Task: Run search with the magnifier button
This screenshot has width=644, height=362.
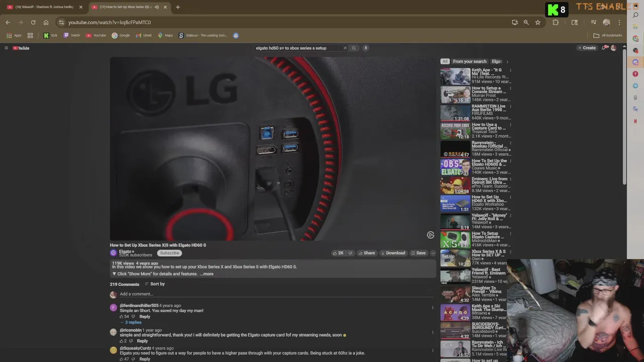Action: click(354, 48)
